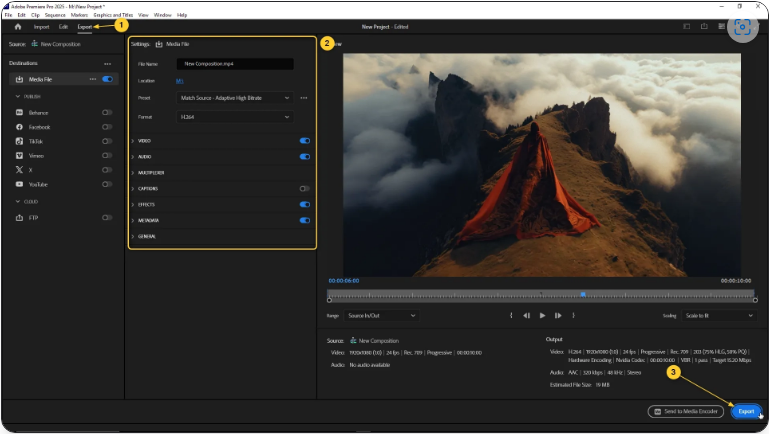The height and width of the screenshot is (434, 769).
Task: Click the YouTube icon
Action: coord(19,184)
